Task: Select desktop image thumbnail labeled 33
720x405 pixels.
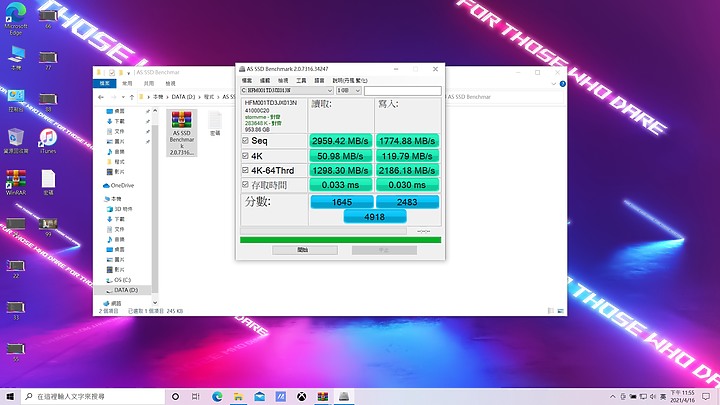Action: 16,310
